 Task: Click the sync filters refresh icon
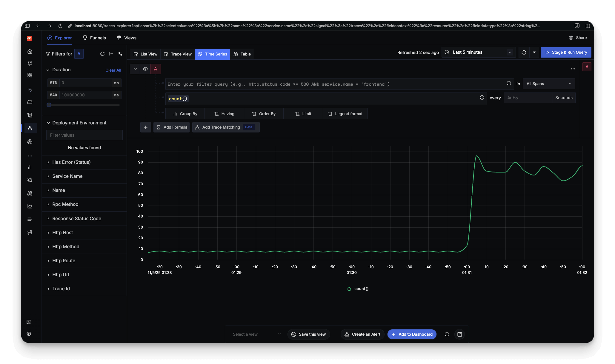(x=102, y=54)
